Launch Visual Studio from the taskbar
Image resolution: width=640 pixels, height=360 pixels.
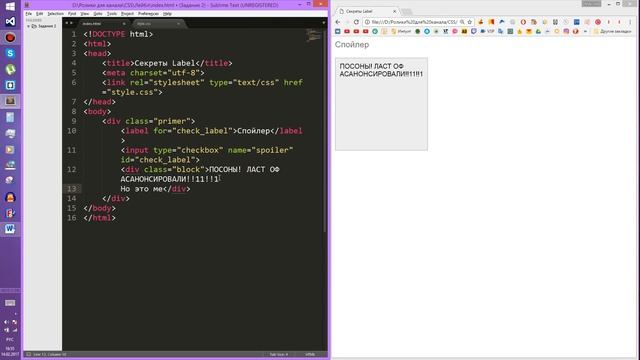pyautogui.click(x=10, y=22)
